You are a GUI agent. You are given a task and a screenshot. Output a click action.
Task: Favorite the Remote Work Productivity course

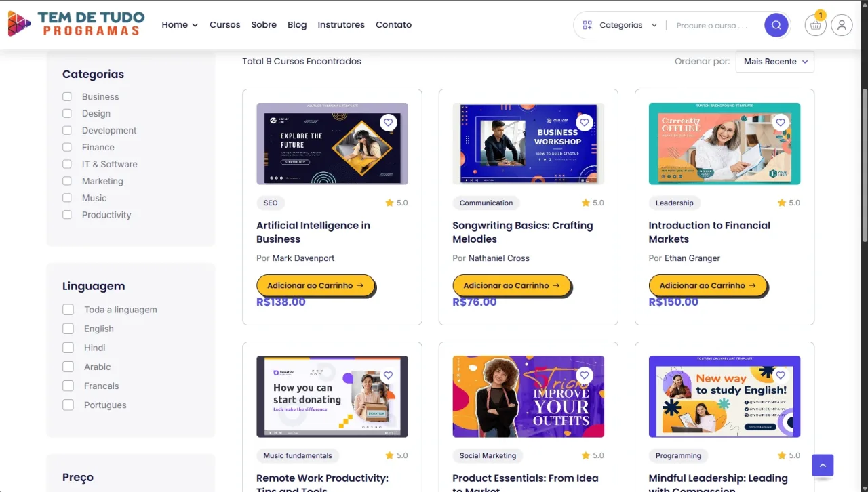[x=388, y=375]
